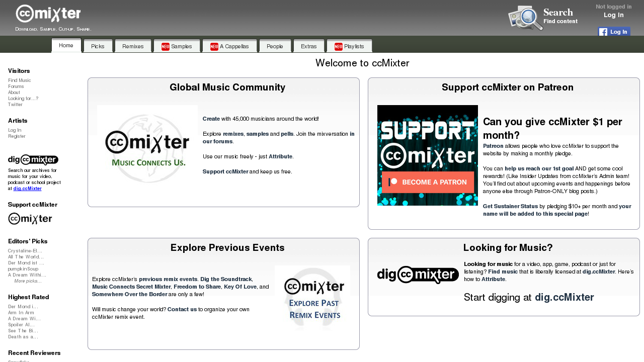Click 'help us reach our 1st goal' link

539,168
